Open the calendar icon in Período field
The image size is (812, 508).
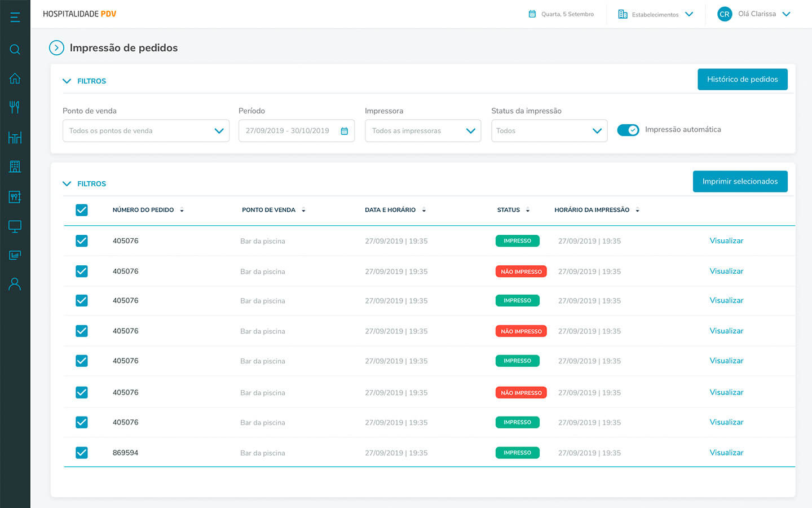point(345,131)
